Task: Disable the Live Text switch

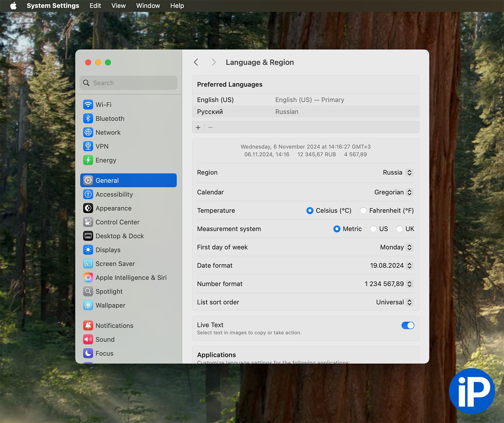Action: [408, 325]
